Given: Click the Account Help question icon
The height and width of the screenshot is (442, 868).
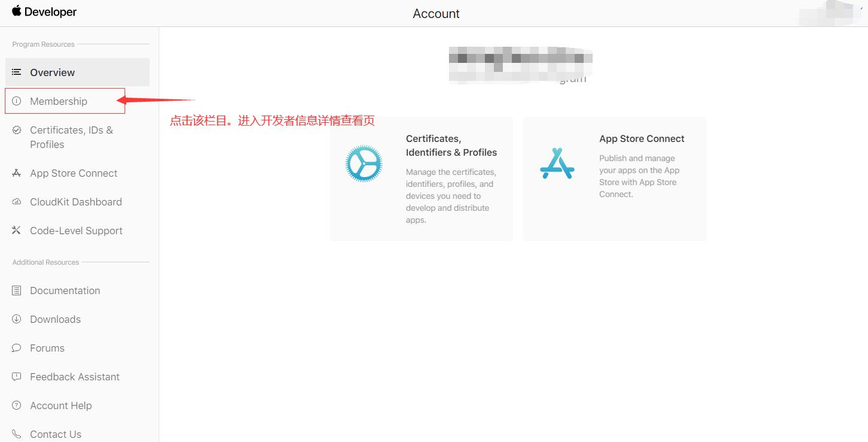Looking at the screenshot, I should (17, 405).
